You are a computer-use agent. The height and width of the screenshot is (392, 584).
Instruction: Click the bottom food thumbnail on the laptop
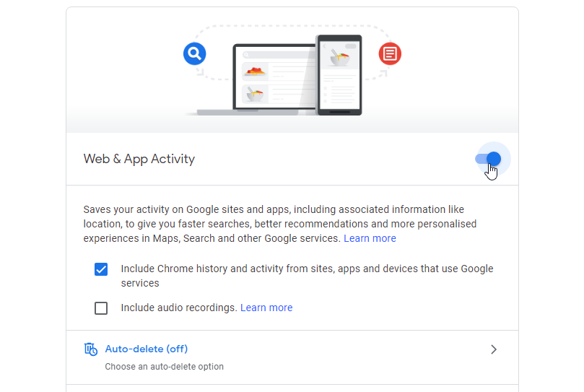click(256, 94)
